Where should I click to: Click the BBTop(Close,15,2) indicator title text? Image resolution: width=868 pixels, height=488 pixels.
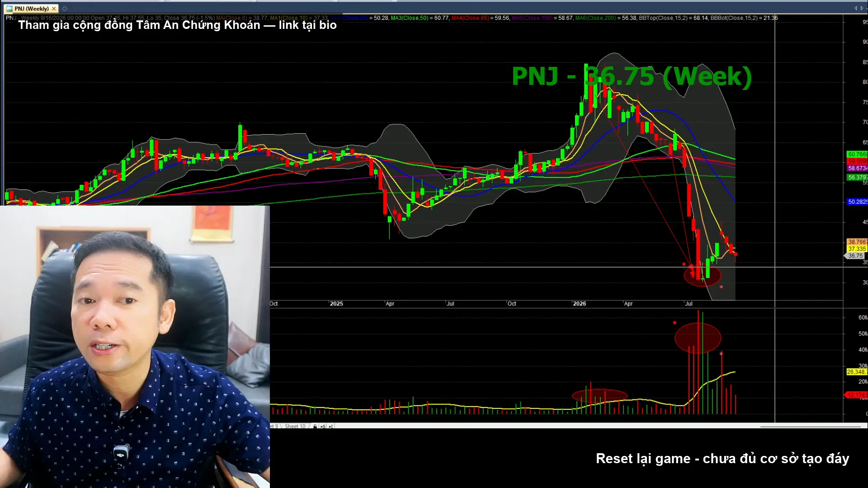click(663, 18)
